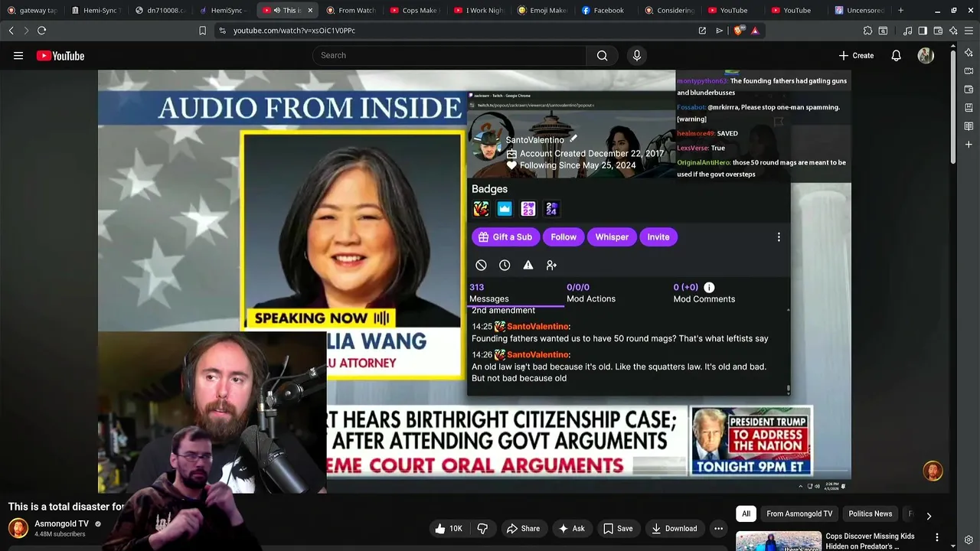Viewport: 980px width, 551px height.
Task: Open site information icon beside the URL
Action: click(x=222, y=31)
